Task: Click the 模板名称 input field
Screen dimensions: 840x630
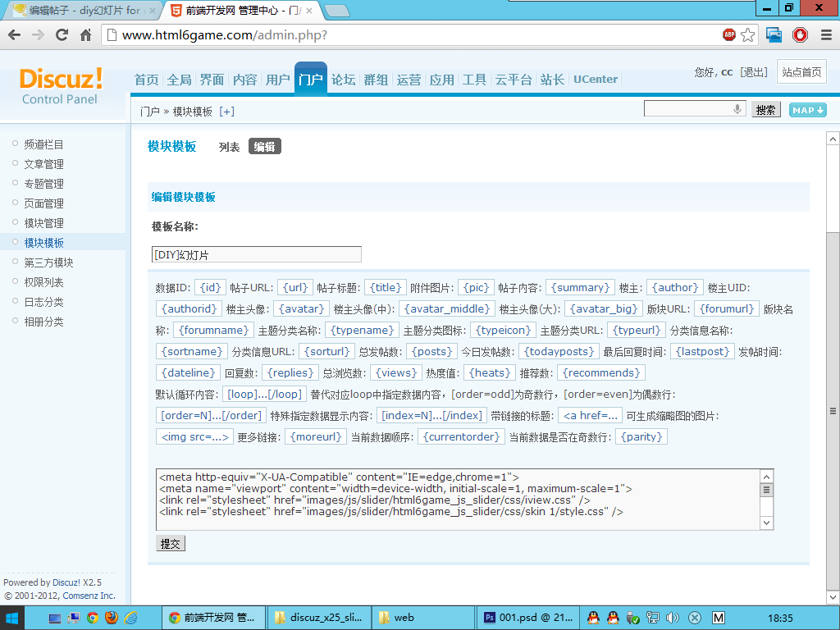Action: 257,254
